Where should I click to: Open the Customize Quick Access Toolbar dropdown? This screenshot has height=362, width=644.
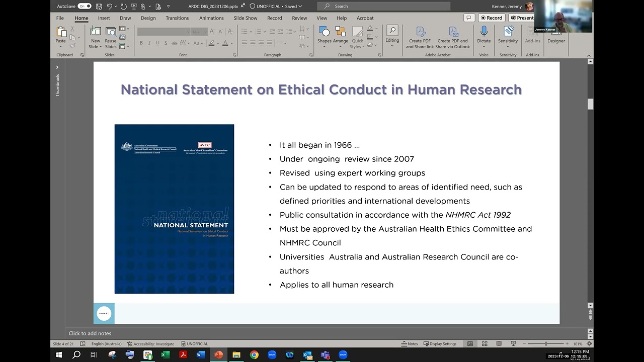[168, 6]
